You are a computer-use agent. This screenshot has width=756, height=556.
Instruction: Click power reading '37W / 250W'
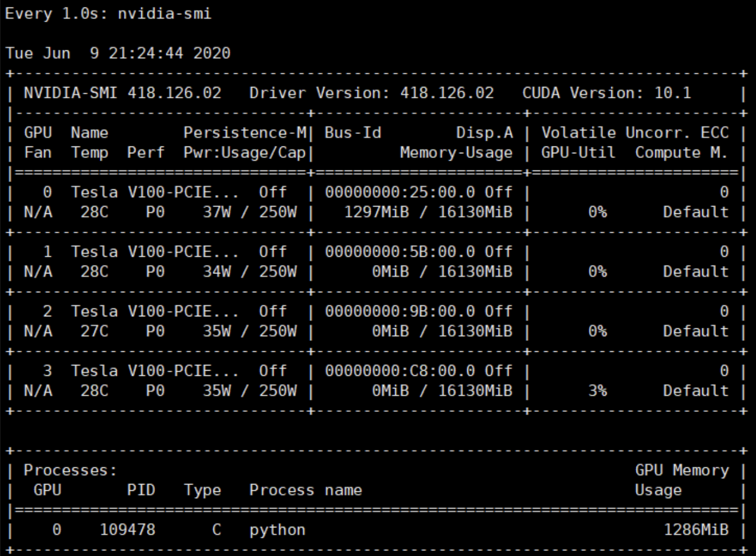pos(250,212)
